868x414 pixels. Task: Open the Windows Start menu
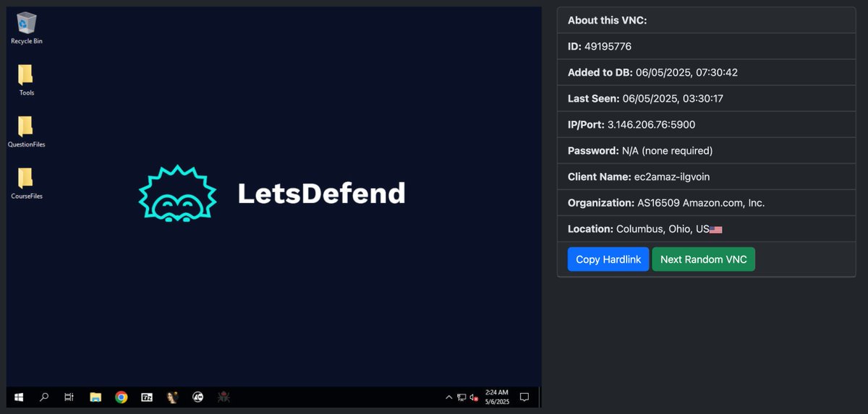coord(19,397)
